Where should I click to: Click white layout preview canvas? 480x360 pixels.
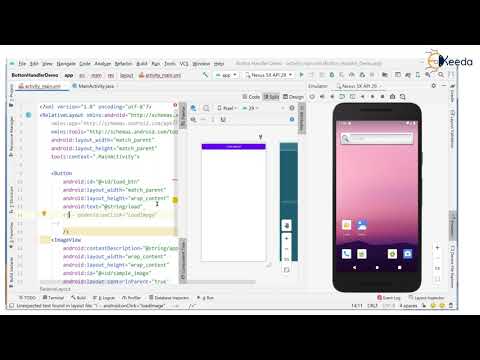tap(233, 204)
